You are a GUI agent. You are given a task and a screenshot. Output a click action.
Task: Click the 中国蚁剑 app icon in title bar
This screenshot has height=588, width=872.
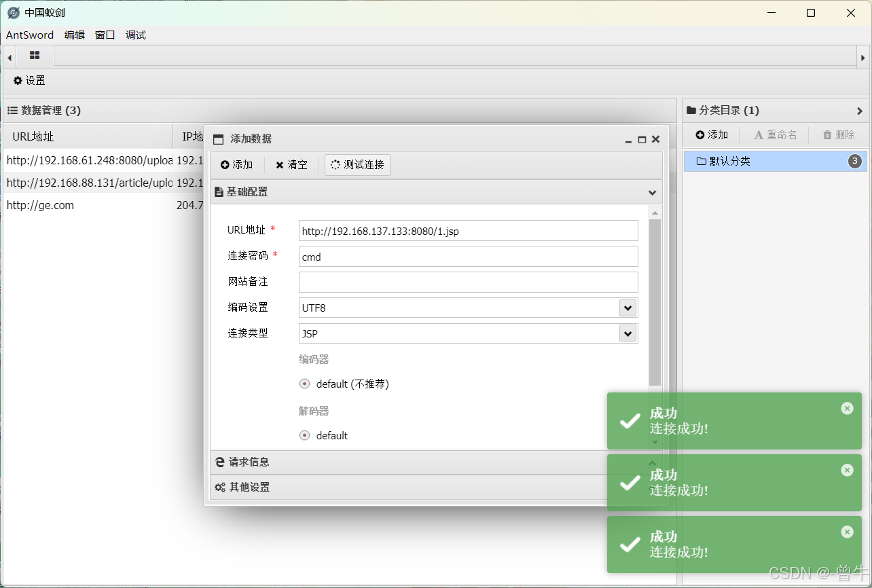[13, 13]
